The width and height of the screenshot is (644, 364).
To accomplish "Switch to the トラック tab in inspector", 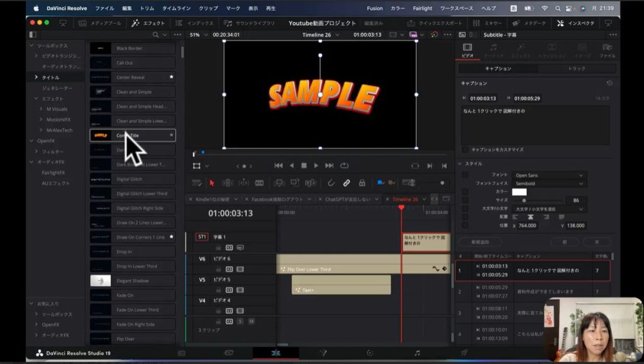I will 576,69.
